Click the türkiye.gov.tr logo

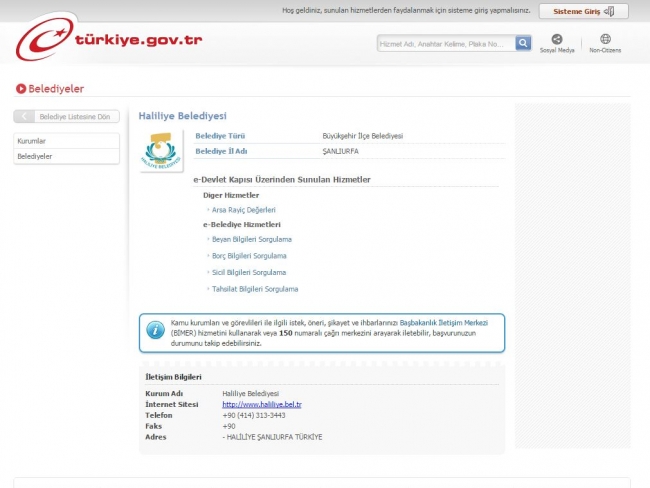pyautogui.click(x=109, y=39)
